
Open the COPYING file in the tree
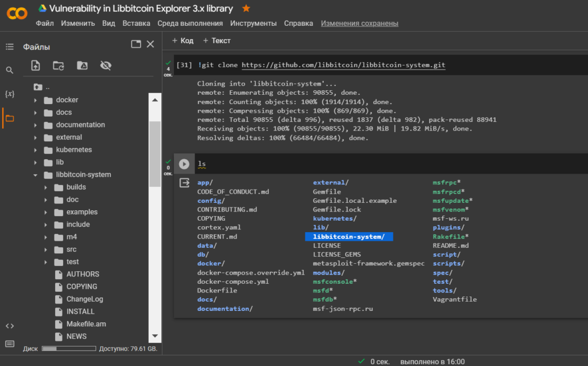pos(82,287)
